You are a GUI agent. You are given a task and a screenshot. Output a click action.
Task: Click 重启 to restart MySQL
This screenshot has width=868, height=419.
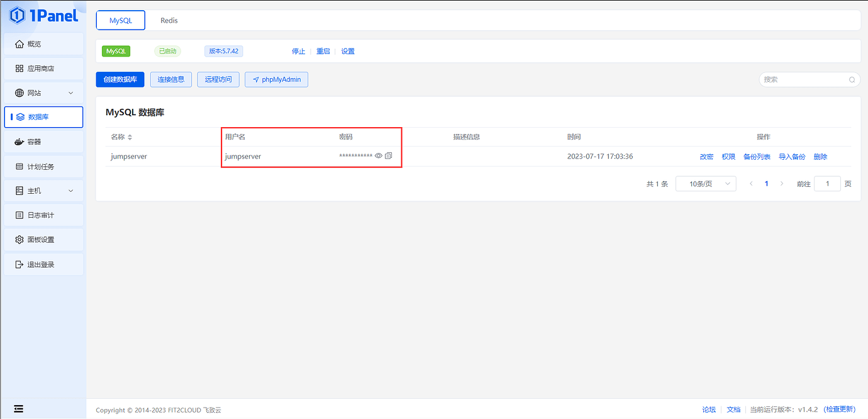click(323, 52)
